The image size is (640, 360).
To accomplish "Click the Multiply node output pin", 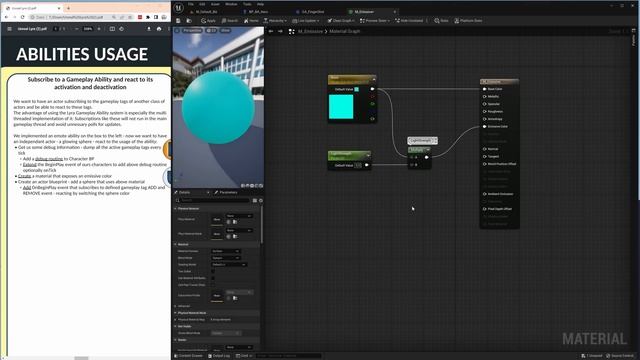I will pos(427,157).
